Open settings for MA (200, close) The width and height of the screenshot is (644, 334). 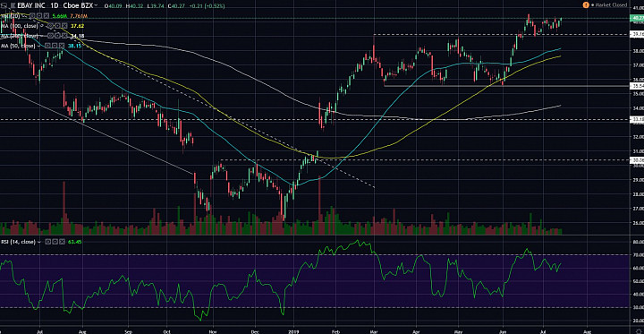point(57,36)
